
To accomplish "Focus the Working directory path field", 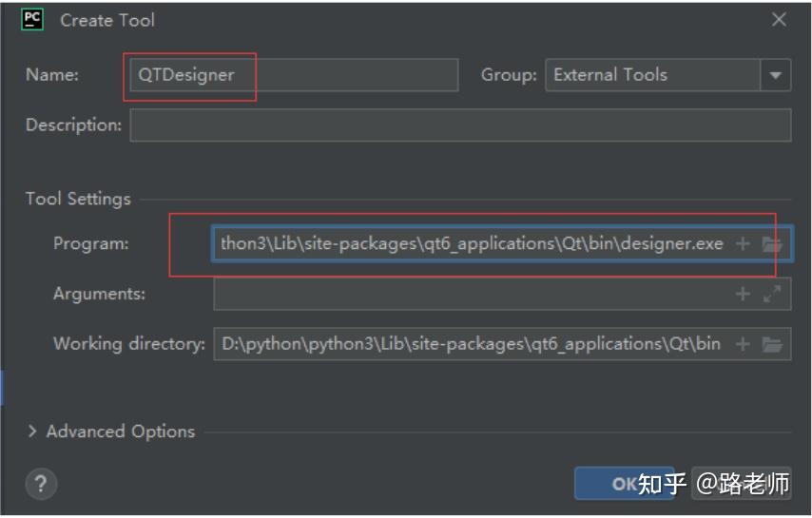I will (471, 344).
